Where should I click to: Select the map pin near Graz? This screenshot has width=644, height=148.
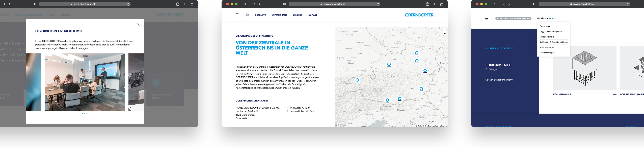(x=421, y=89)
